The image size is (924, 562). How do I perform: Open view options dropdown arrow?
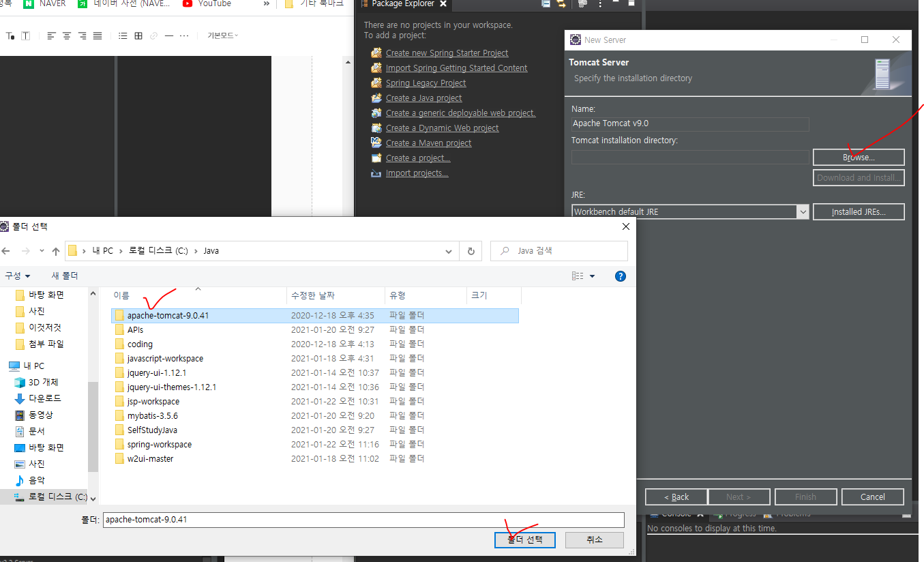pyautogui.click(x=592, y=276)
